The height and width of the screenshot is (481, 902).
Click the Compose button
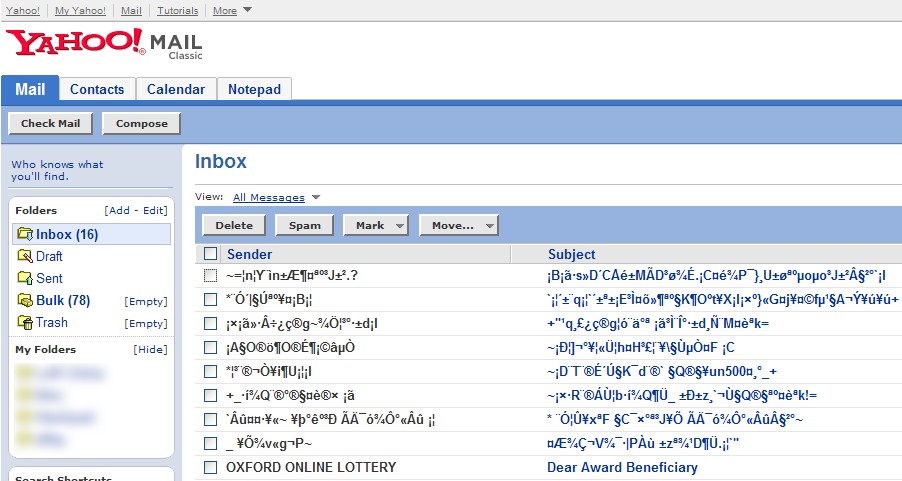[x=142, y=123]
